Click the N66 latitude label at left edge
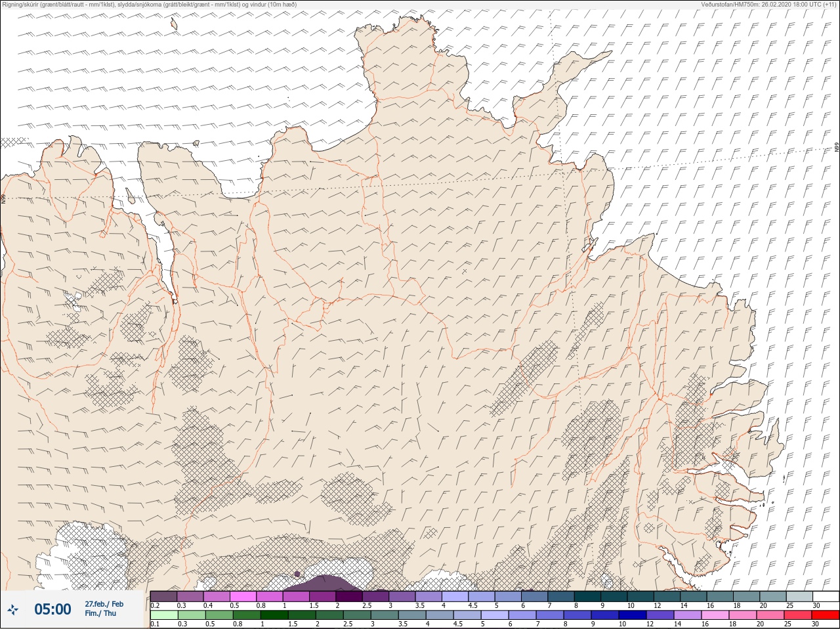This screenshot has height=629, width=840. pos(3,198)
